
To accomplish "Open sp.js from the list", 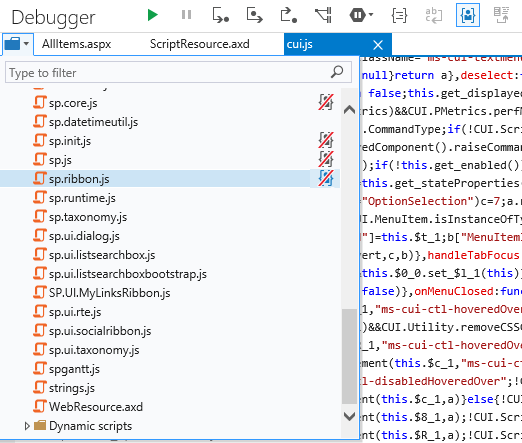I will point(60,160).
